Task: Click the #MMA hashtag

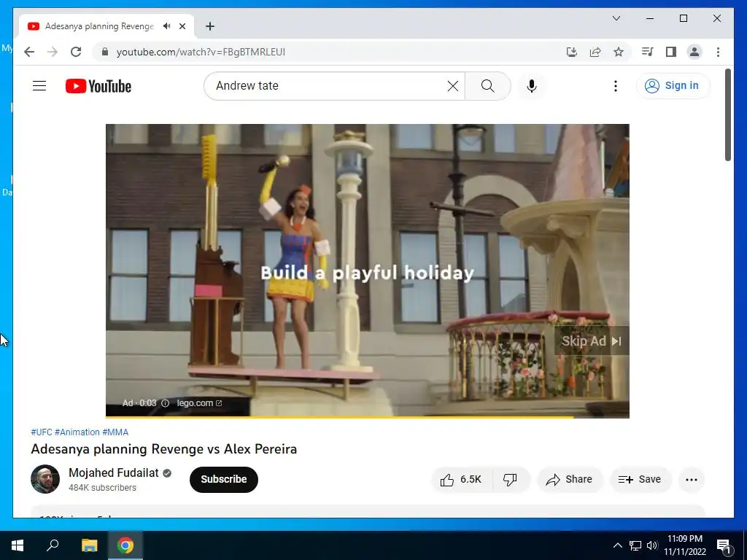Action: pos(115,432)
